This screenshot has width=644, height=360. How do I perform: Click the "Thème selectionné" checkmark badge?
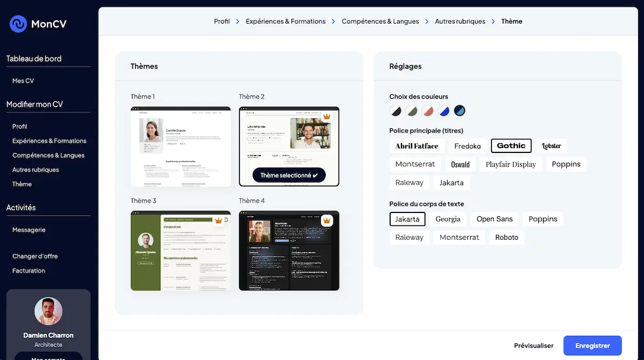289,175
